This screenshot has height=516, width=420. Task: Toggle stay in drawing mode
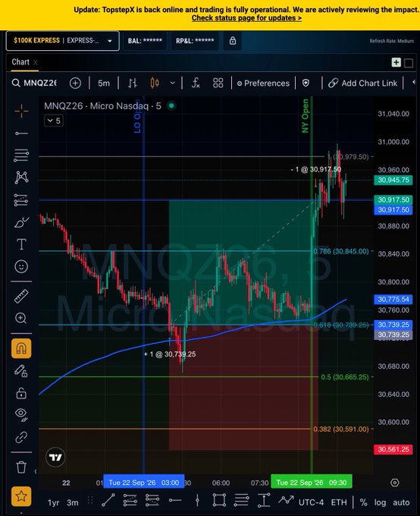[21, 371]
